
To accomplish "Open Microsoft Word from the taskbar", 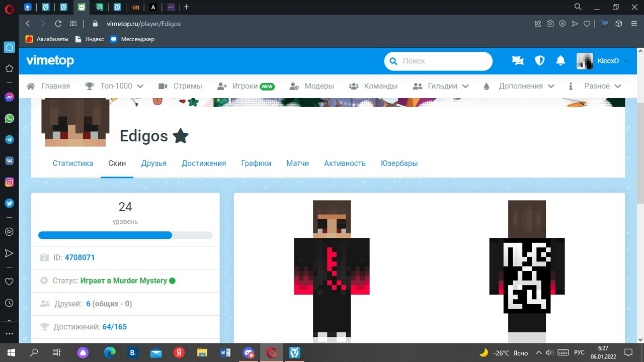I will click(x=225, y=352).
